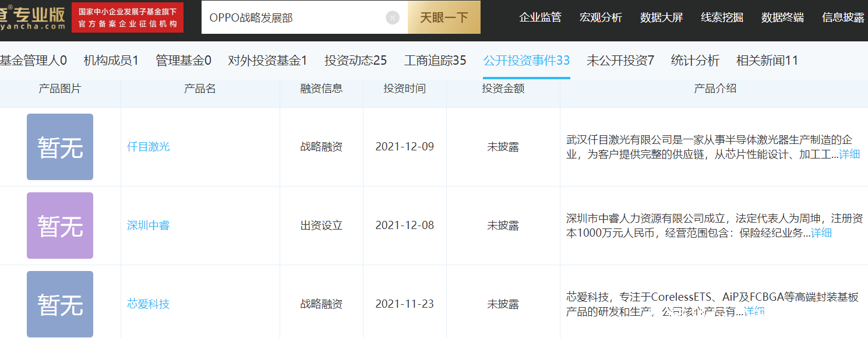The width and height of the screenshot is (868, 338).
Task: Open the 信息披露 menu
Action: [x=843, y=17]
